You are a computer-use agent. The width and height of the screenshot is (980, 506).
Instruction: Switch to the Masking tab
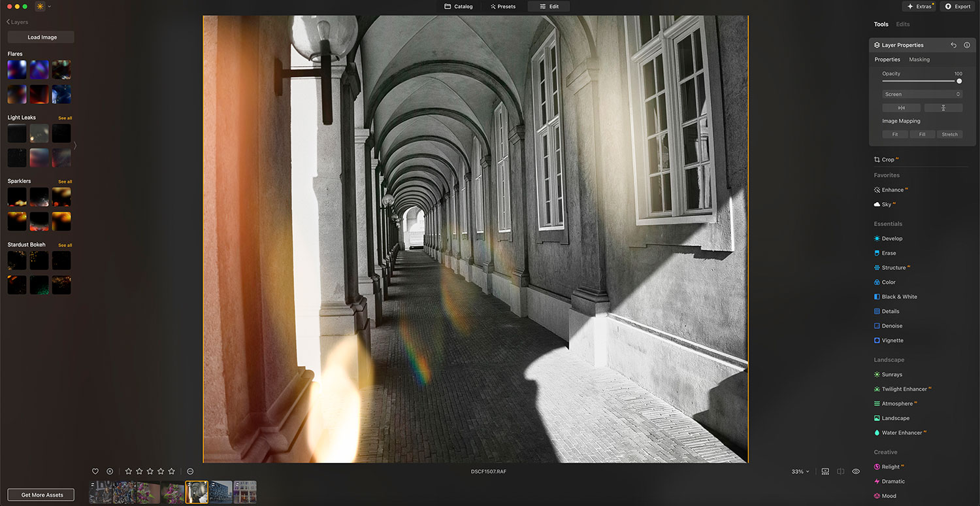pos(919,59)
